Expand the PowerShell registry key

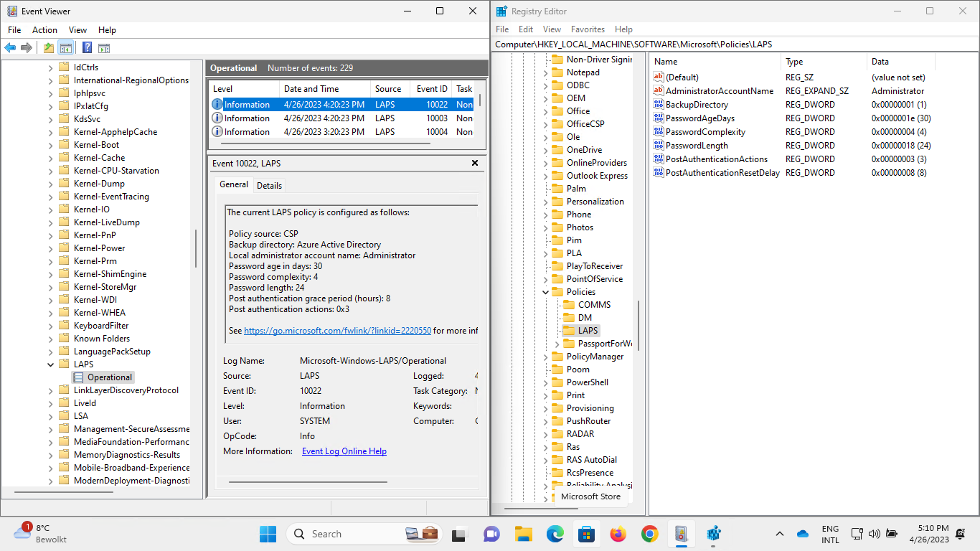click(545, 382)
